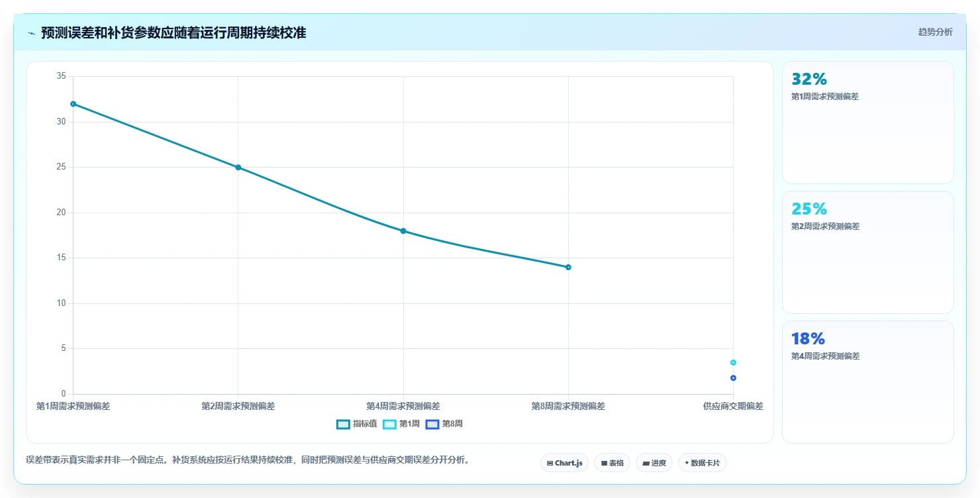Toggle the 第8周 legend item

(x=444, y=424)
